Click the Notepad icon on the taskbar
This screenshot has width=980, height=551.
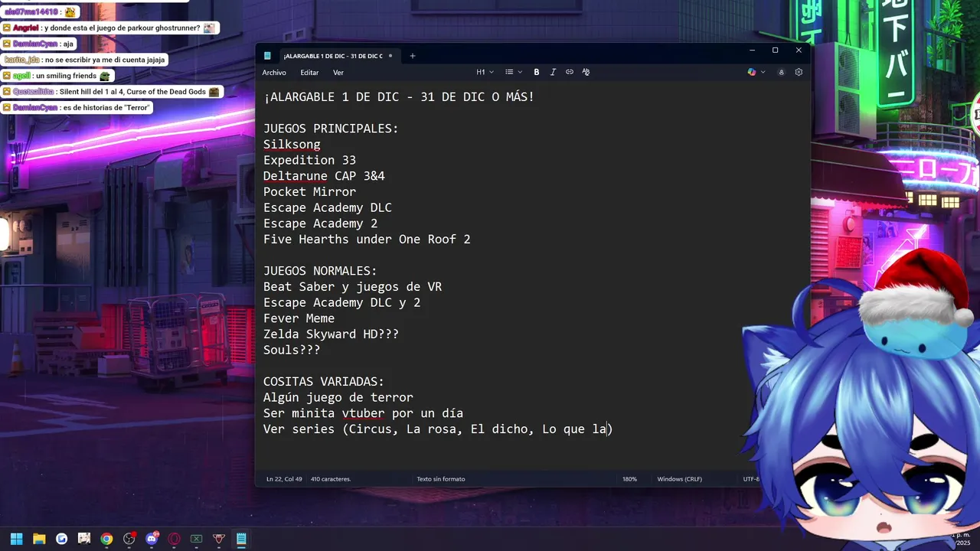coord(241,539)
